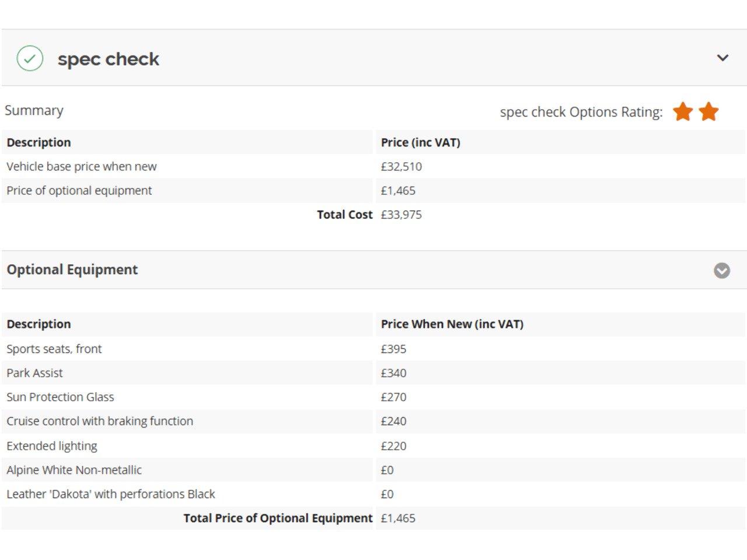Click Price When New column header

[452, 324]
